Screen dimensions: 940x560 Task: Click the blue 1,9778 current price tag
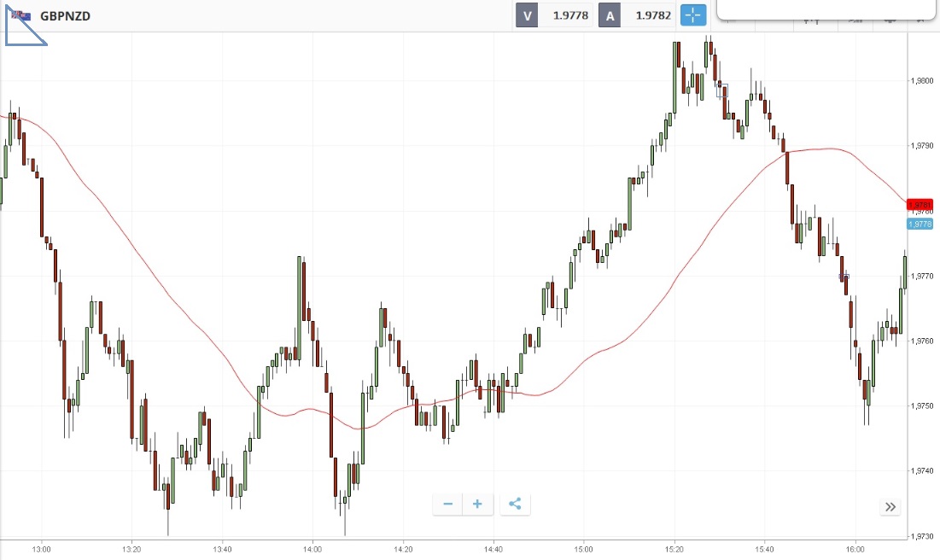point(921,224)
